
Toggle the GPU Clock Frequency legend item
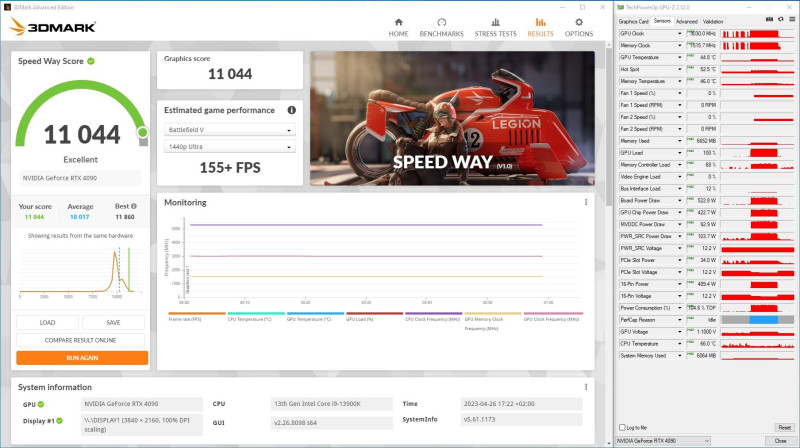553,316
